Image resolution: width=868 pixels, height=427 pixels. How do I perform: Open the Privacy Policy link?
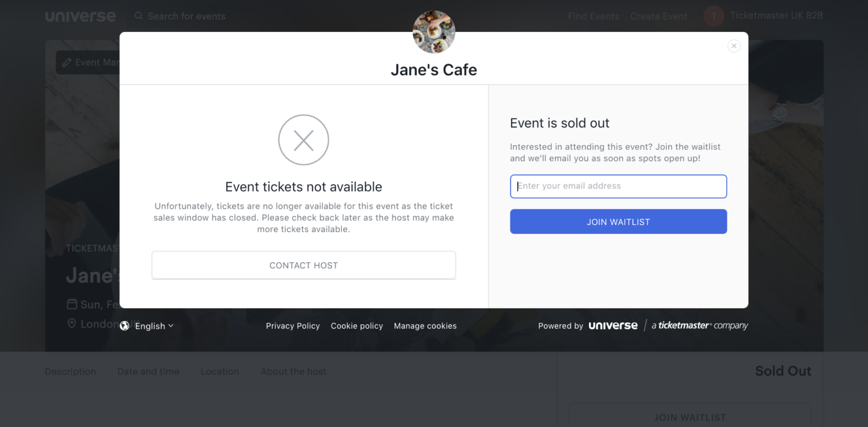pyautogui.click(x=293, y=326)
